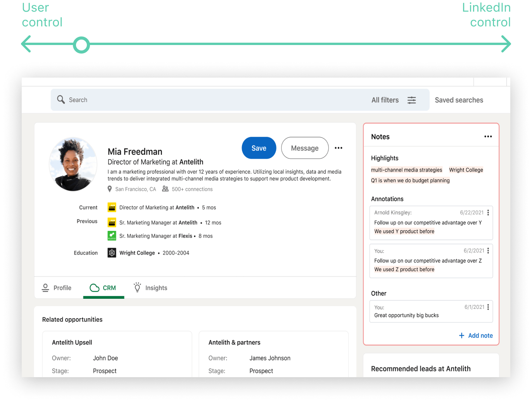Image resolution: width=532 pixels, height=402 pixels.
Task: Click the Message button
Action: click(305, 148)
